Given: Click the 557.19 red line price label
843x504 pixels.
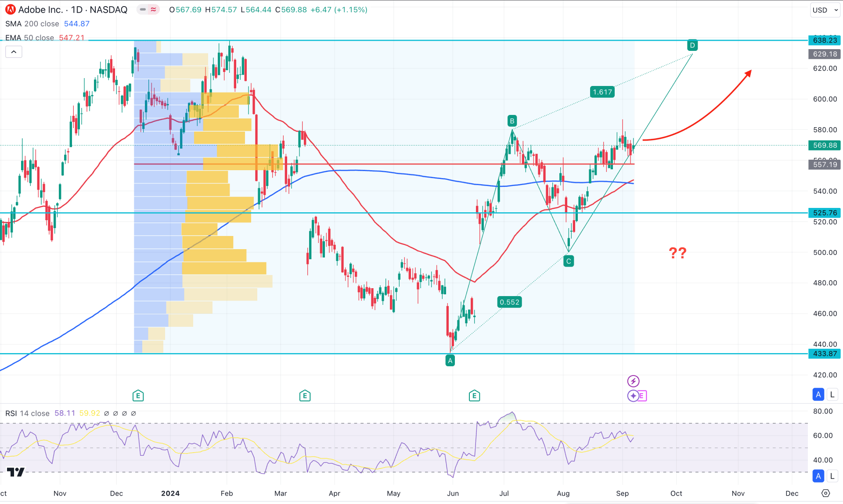Looking at the screenshot, I should pyautogui.click(x=825, y=164).
